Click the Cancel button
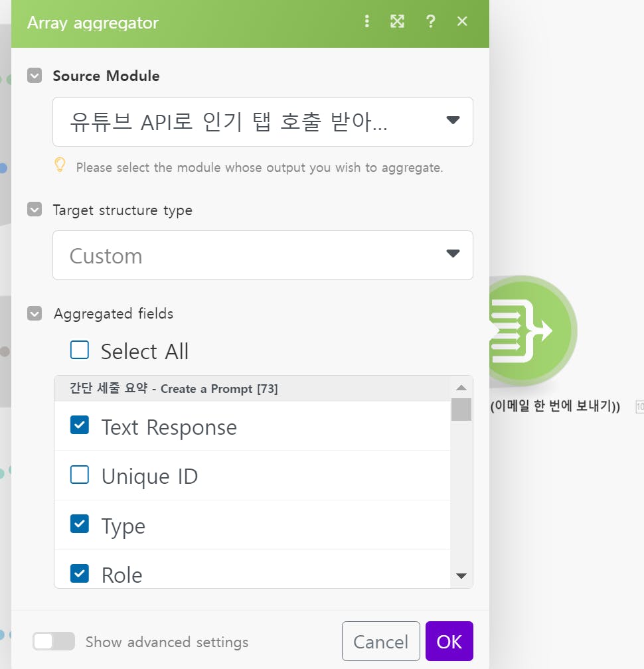 pyautogui.click(x=380, y=641)
